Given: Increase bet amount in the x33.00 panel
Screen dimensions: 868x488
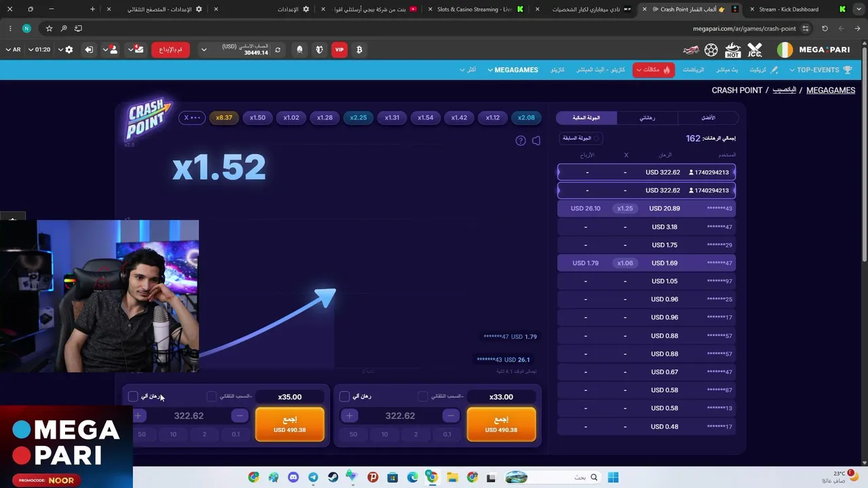Looking at the screenshot, I should 349,416.
